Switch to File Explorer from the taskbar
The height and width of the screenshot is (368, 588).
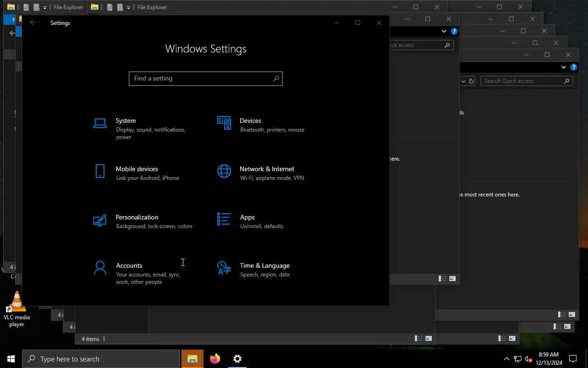tap(192, 359)
